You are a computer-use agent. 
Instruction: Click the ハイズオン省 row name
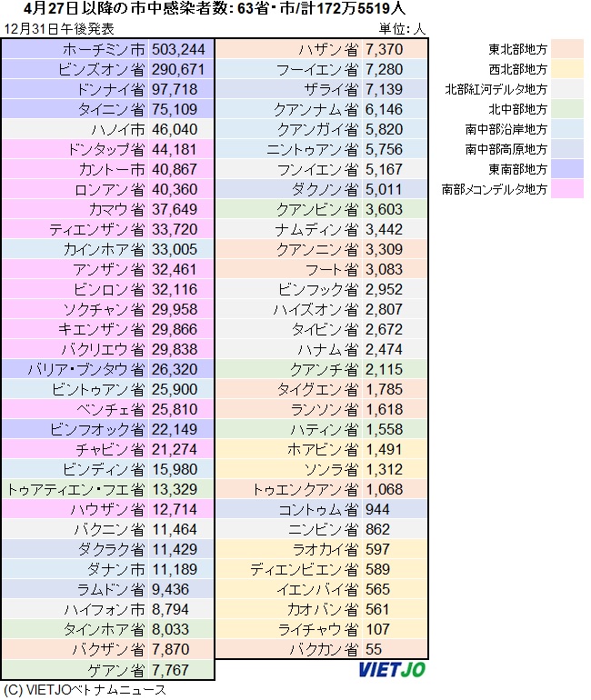316,309
